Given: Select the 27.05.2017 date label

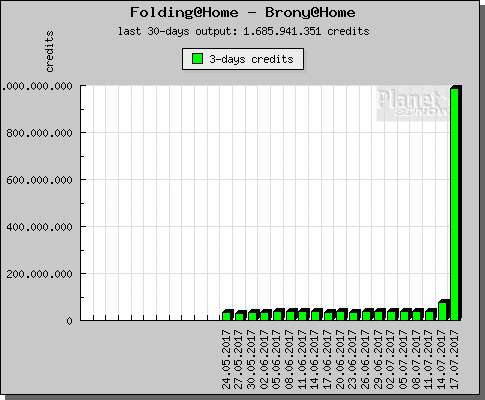Looking at the screenshot, I should point(239,359).
